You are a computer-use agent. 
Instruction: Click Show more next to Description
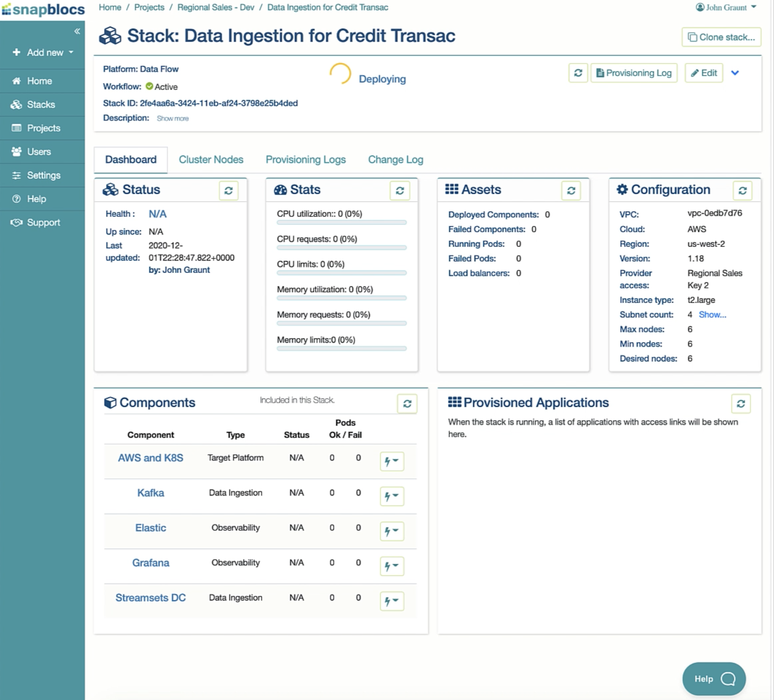[173, 118]
